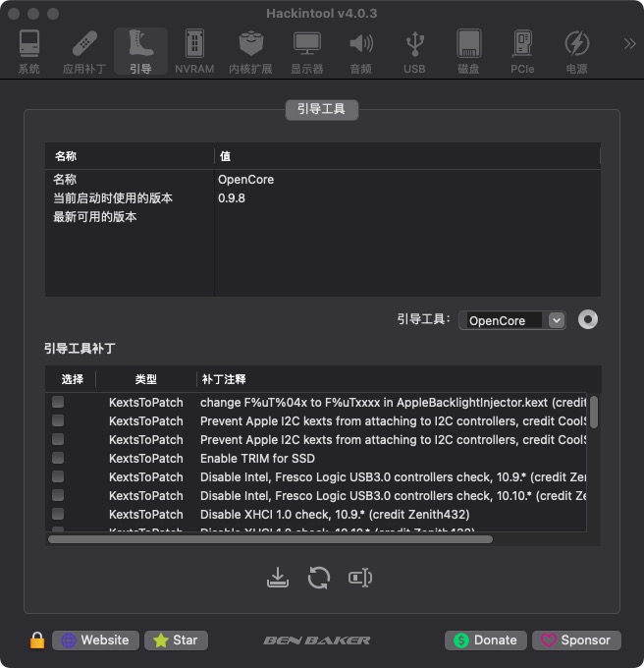The image size is (644, 668).
Task: Select Disable XHCI 1.0 check 10.9.* text
Action: tap(335, 514)
